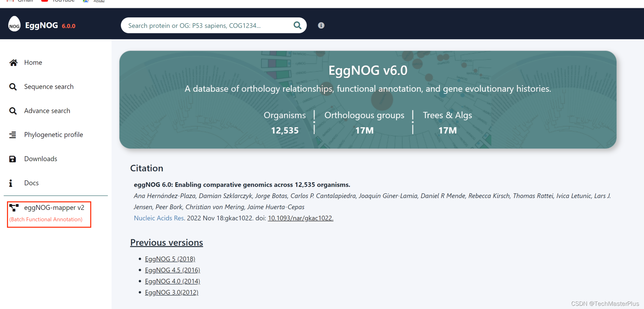Open the Docs section

(x=31, y=183)
